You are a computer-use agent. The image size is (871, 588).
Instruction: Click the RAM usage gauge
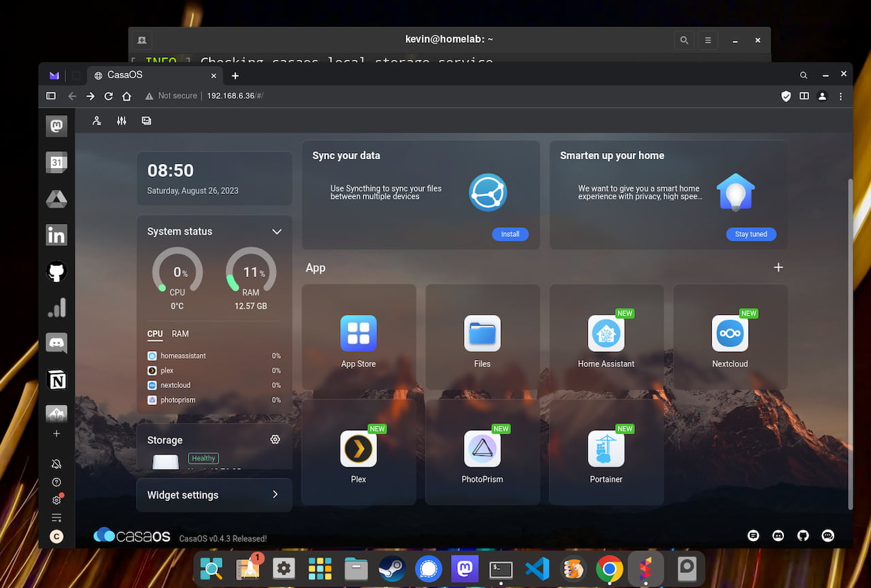point(250,272)
